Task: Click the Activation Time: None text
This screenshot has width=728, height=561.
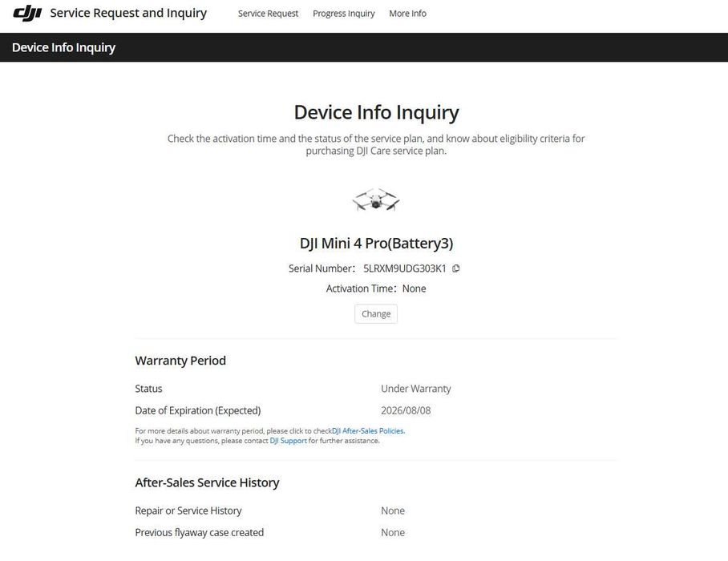Action: (x=376, y=289)
